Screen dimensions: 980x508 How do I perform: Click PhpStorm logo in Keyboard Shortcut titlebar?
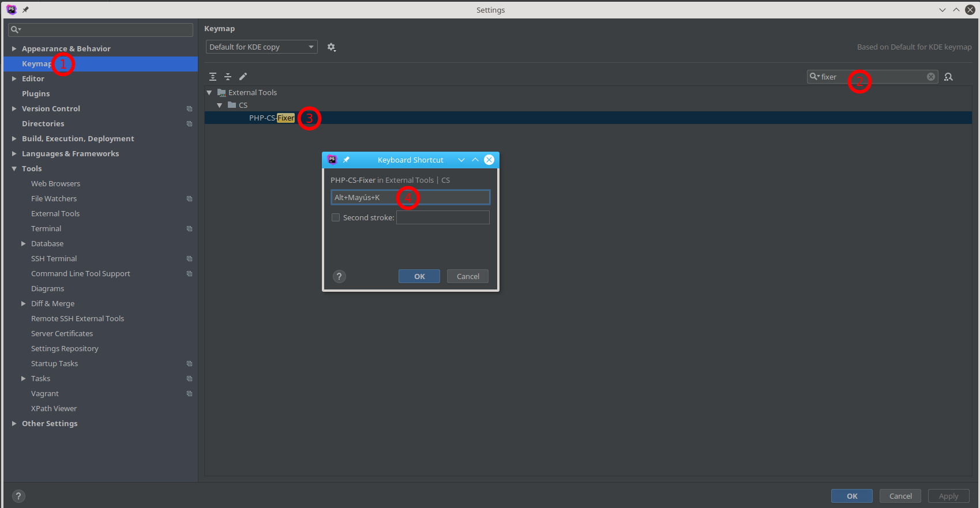pyautogui.click(x=332, y=160)
